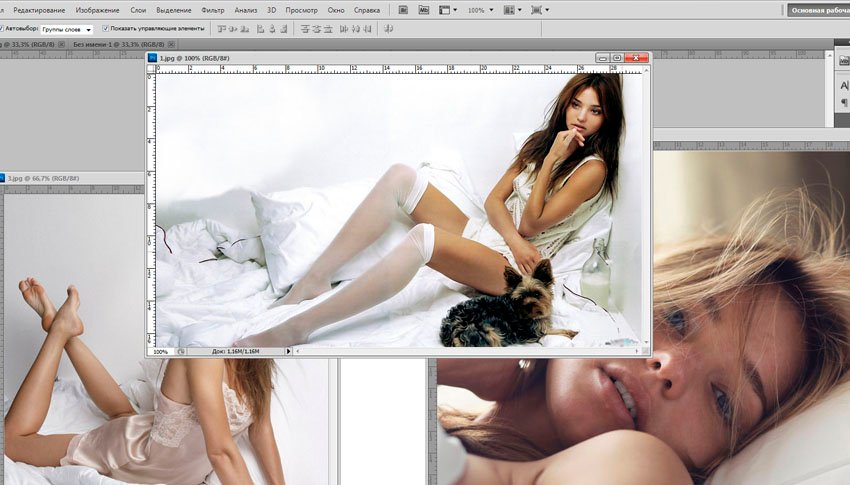Click the 1.jpg window Photoshop icon
Screen dimensions: 850x485
(153, 58)
